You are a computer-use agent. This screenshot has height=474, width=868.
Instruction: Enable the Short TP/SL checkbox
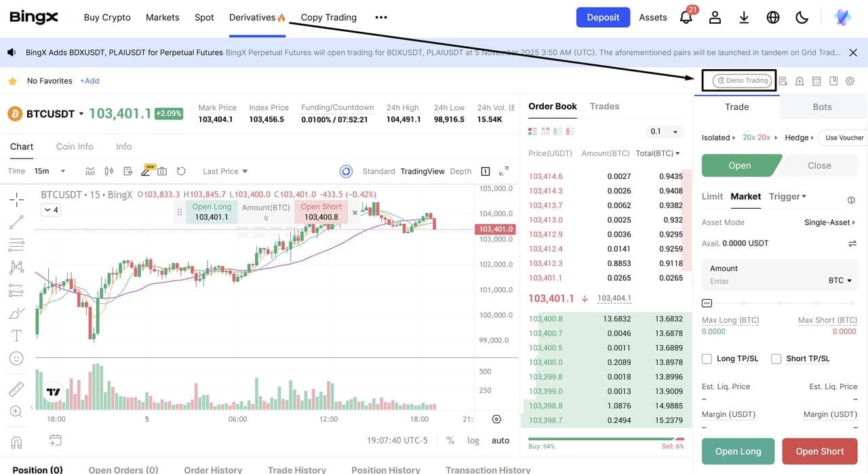(776, 359)
